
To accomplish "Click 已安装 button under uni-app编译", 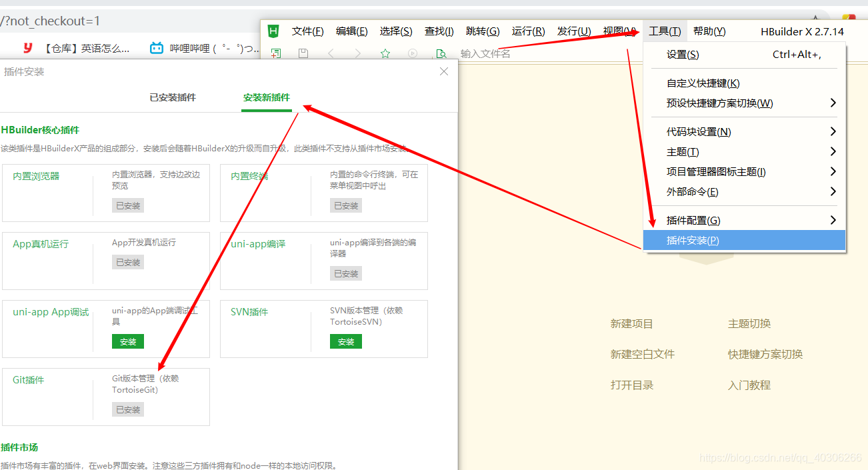I will 346,273.
